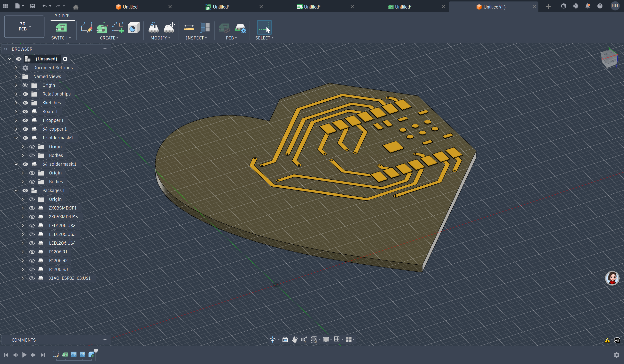Click the Switch to PCB board icon
Image resolution: width=624 pixels, height=364 pixels.
[x=61, y=28]
